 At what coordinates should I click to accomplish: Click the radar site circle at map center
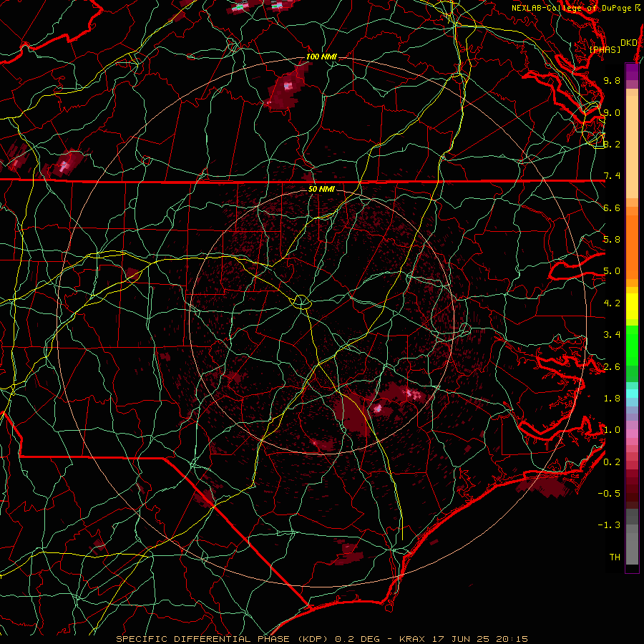pyautogui.click(x=301, y=302)
